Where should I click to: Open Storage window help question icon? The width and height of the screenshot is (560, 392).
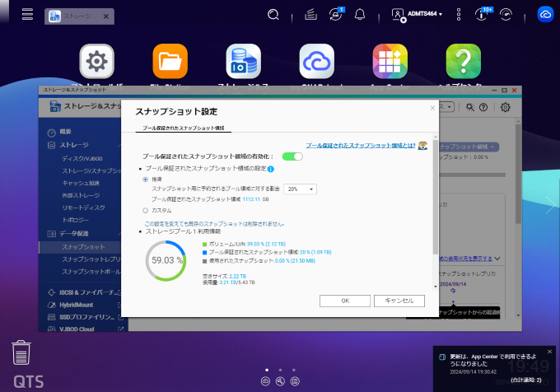click(x=483, y=107)
